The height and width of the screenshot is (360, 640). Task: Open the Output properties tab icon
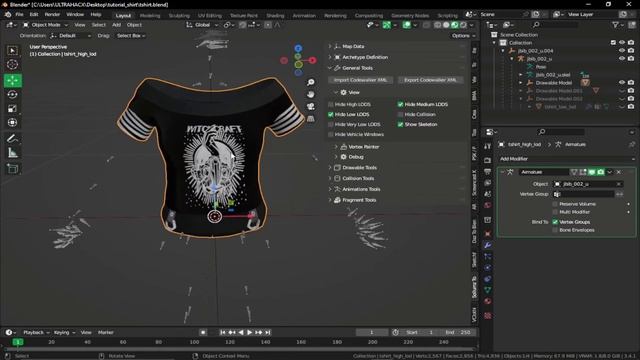coord(487,172)
